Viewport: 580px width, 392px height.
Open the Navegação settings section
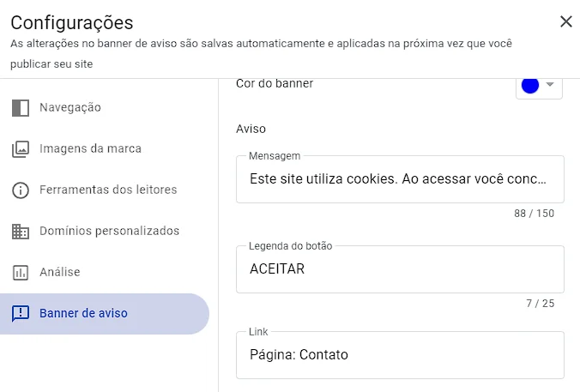point(70,107)
